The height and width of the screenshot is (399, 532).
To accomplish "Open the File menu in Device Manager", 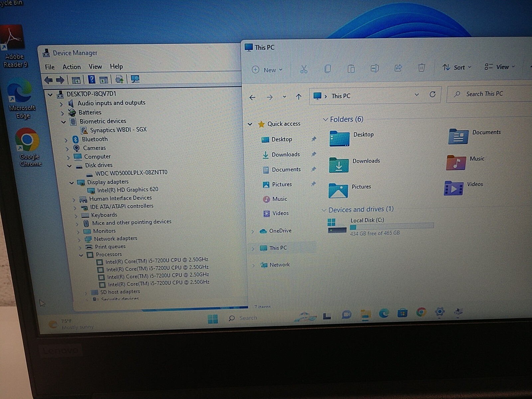I will coord(50,67).
